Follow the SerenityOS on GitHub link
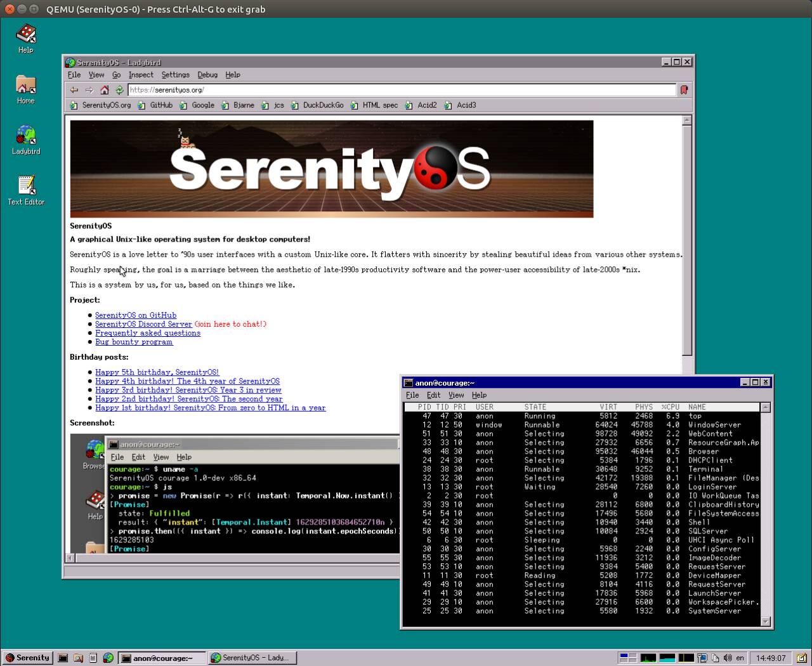Image resolution: width=812 pixels, height=666 pixels. pos(136,315)
